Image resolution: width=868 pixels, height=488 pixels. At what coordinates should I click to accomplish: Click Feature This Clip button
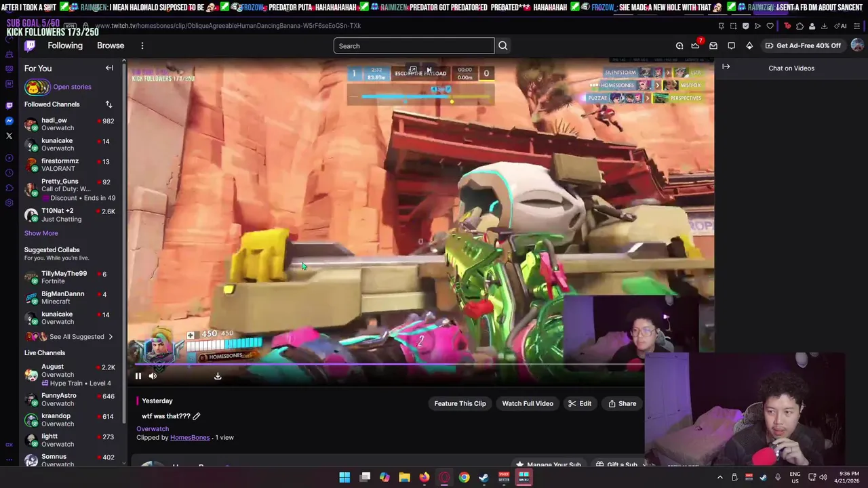click(460, 403)
